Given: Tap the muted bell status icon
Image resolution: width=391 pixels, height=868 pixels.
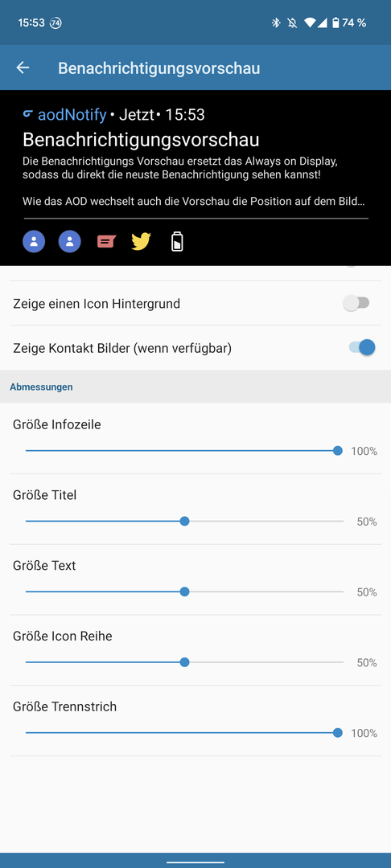Looking at the screenshot, I should click(292, 23).
